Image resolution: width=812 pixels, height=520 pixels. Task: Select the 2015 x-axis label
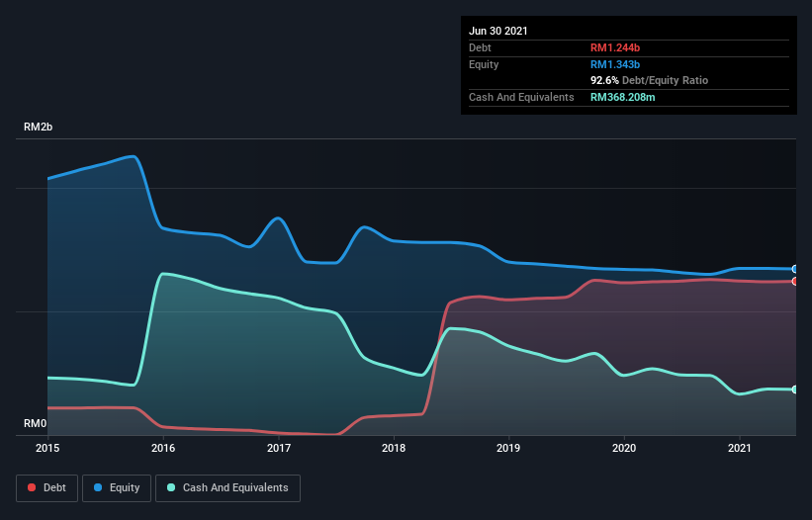pos(47,448)
